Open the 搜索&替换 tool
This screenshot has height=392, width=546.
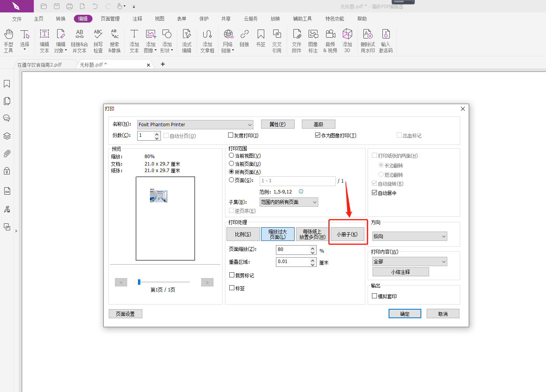(115, 40)
